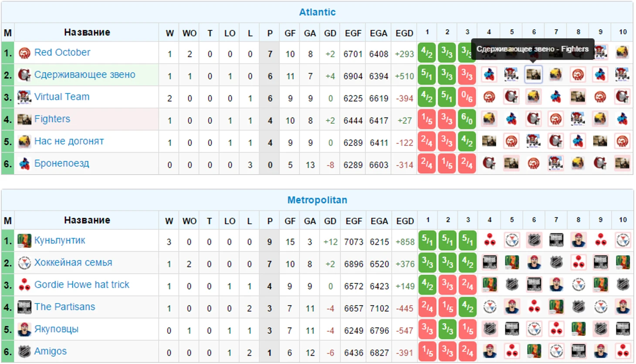
Task: Open Amigos' 1/5 first match result
Action: click(x=427, y=351)
